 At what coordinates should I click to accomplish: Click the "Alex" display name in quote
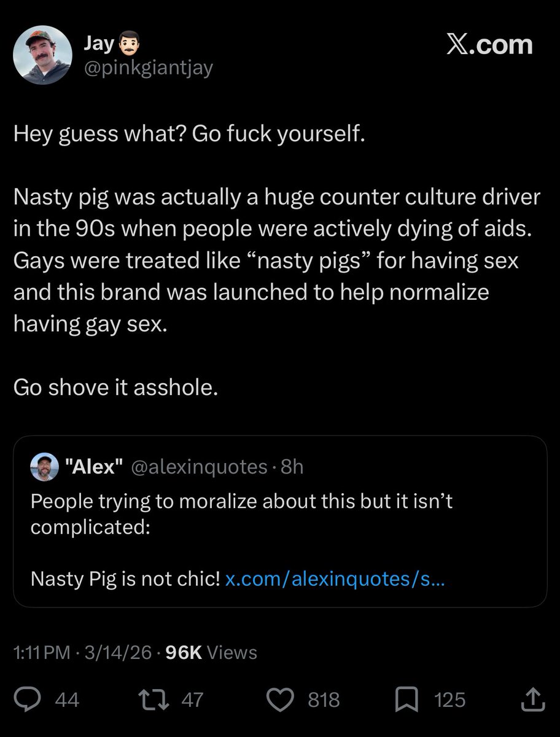coord(91,467)
